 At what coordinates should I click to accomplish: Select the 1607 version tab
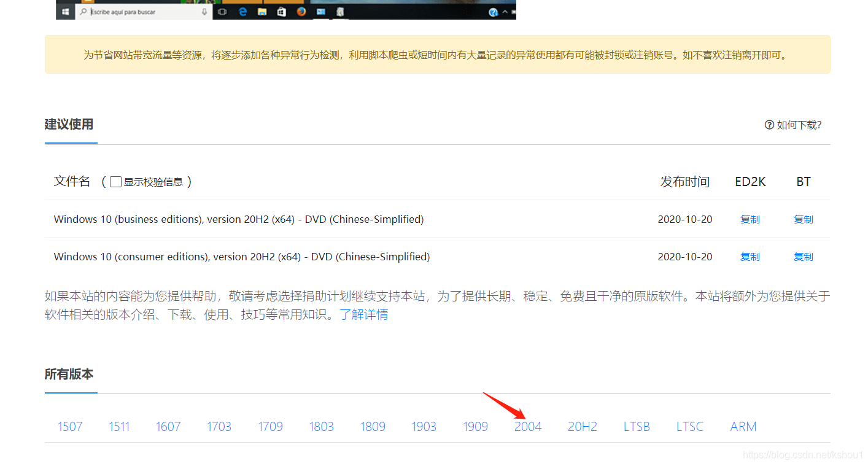pyautogui.click(x=168, y=427)
